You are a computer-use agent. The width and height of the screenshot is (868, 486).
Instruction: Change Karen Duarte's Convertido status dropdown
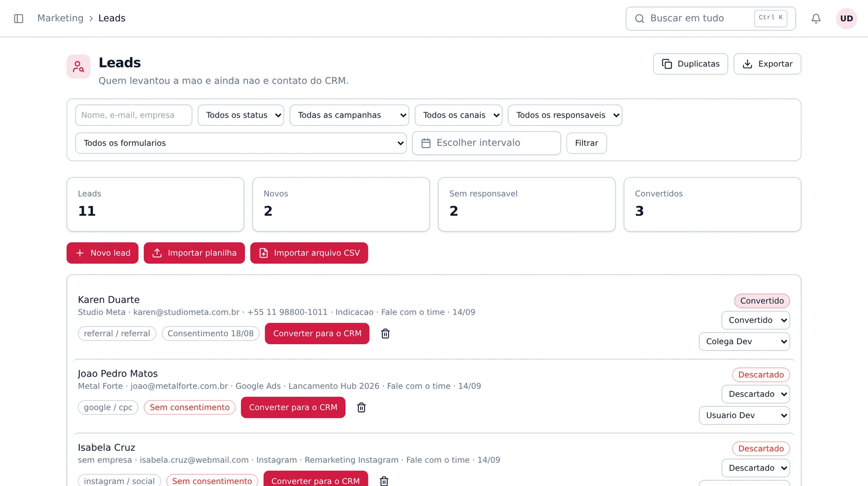(x=756, y=320)
